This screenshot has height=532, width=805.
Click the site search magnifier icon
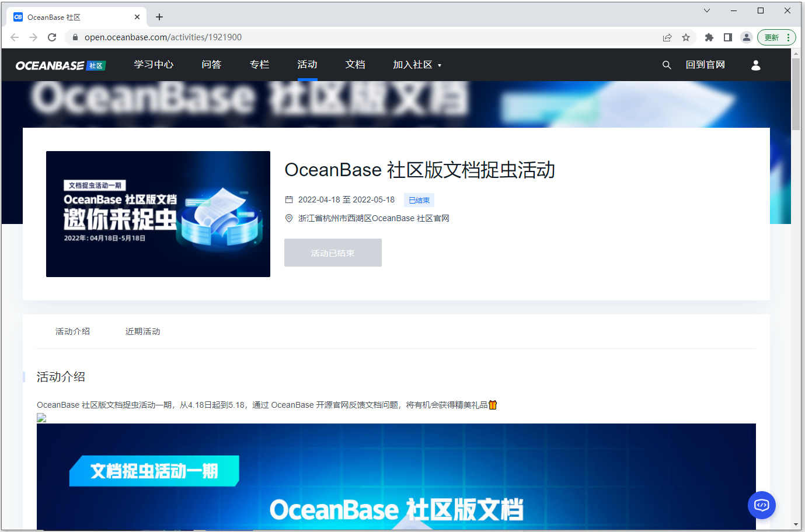point(667,65)
